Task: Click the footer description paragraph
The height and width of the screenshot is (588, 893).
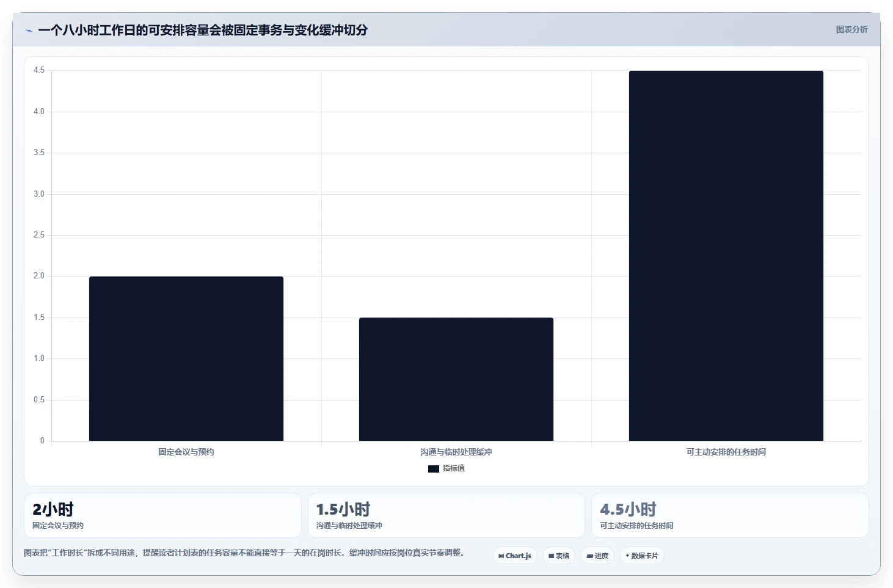Action: [x=244, y=553]
